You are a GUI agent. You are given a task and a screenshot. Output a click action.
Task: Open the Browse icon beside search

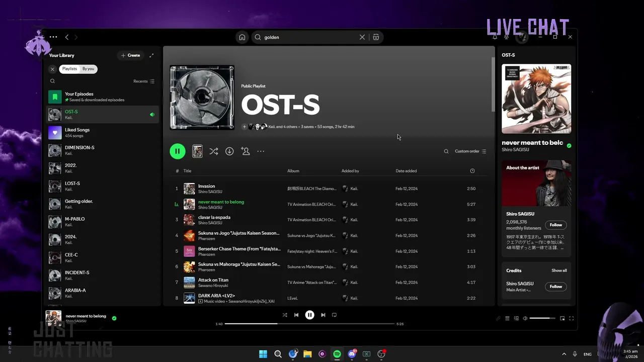(x=376, y=37)
